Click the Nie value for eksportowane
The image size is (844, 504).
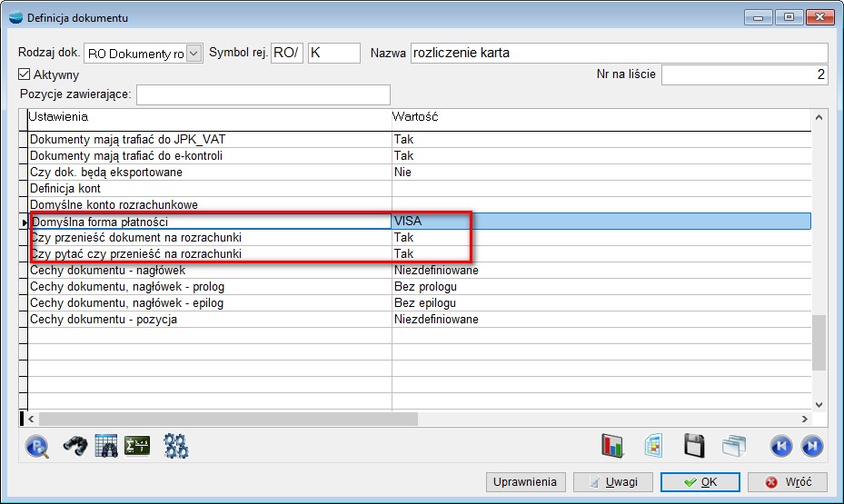pos(601,173)
